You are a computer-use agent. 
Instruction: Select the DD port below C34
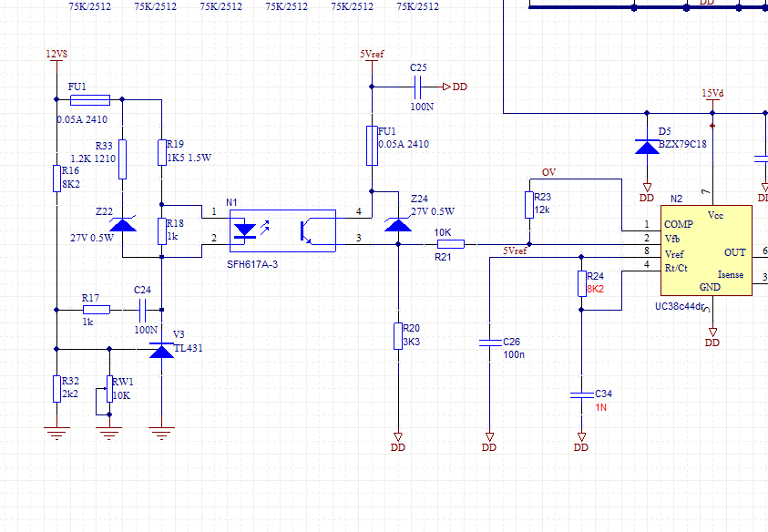tap(581, 443)
